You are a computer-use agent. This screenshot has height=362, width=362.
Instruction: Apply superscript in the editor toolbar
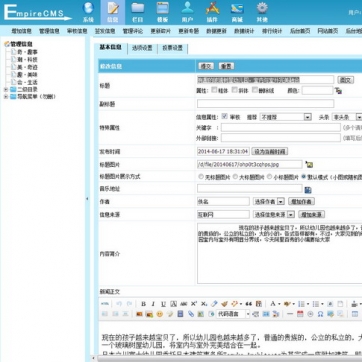[x=194, y=304]
